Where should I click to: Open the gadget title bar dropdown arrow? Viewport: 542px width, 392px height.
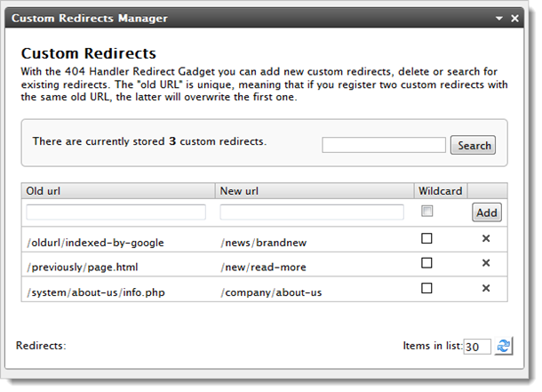coord(499,18)
